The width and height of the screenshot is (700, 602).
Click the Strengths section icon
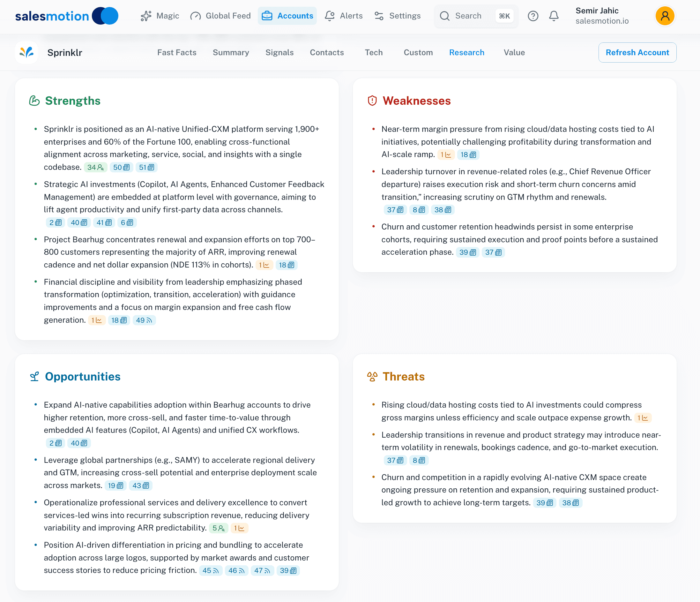coord(34,101)
